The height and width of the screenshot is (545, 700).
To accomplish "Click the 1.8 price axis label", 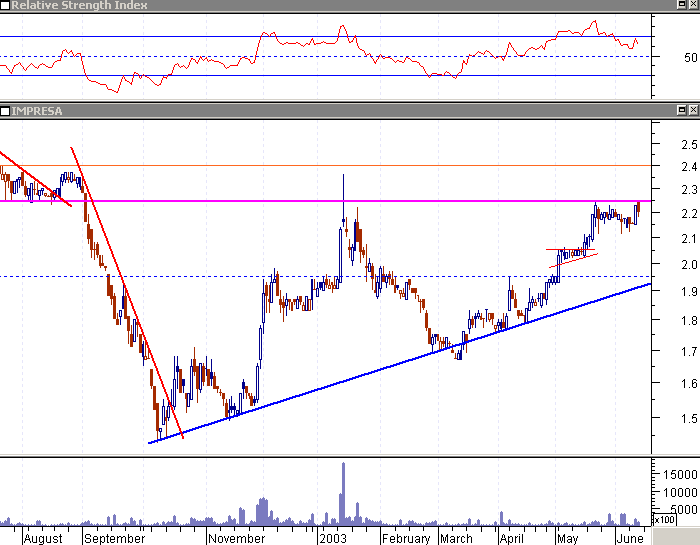I will [689, 320].
